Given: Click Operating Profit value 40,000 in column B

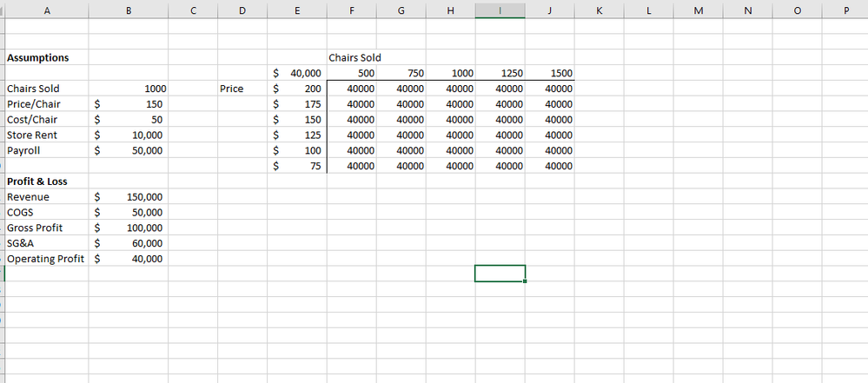Looking at the screenshot, I should [129, 259].
